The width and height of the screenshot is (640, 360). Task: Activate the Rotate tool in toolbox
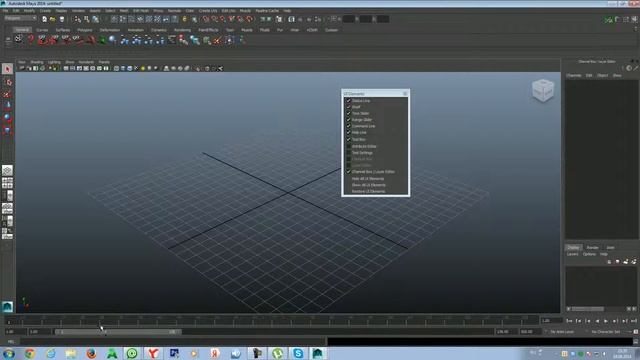click(7, 118)
